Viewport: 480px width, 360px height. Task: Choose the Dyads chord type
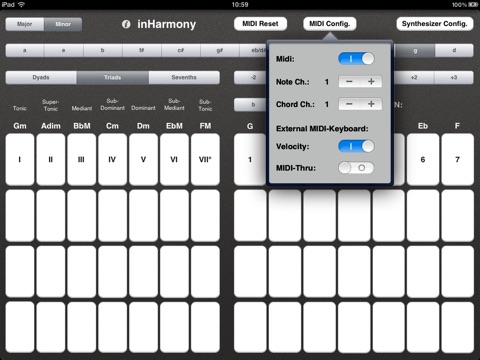41,77
